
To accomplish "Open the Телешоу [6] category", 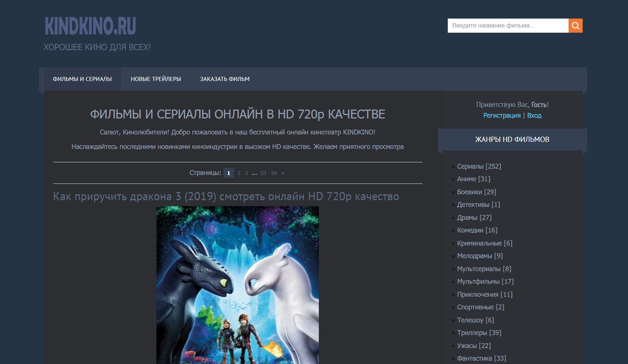I will coord(475,320).
